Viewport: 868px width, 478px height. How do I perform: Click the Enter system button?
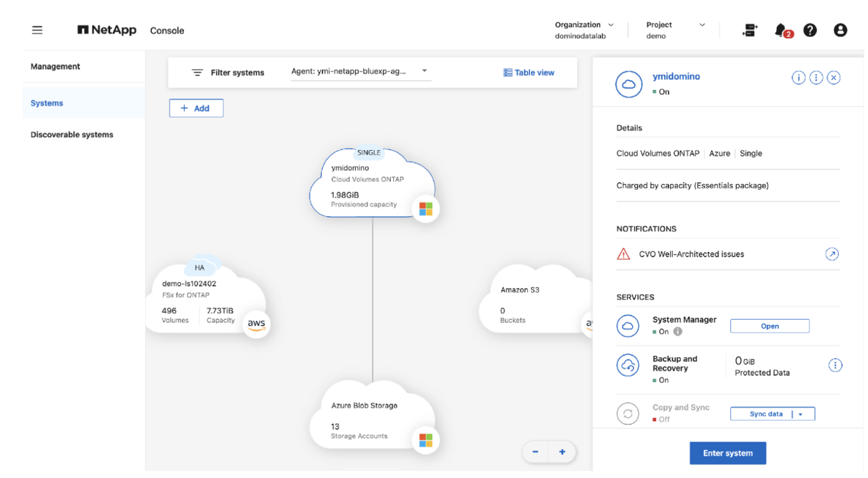coord(727,453)
